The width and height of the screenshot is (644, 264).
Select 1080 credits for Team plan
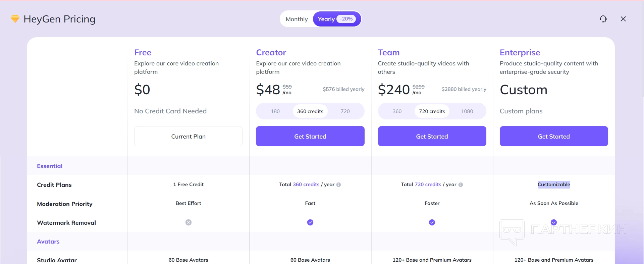point(467,111)
